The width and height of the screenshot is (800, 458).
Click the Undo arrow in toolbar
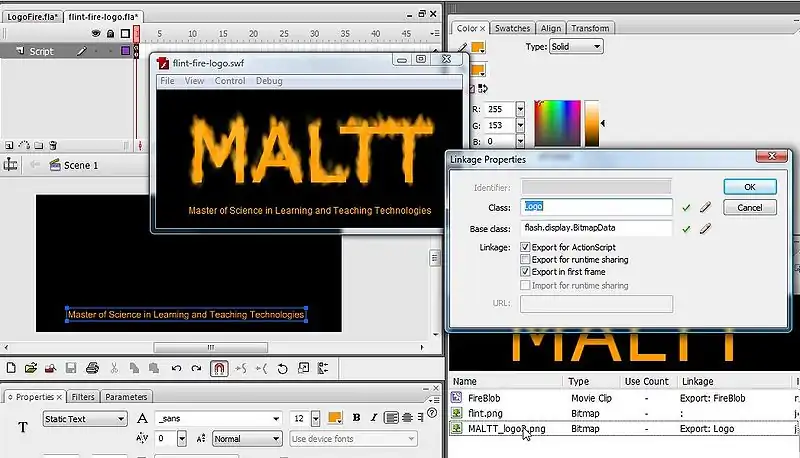pos(175,369)
